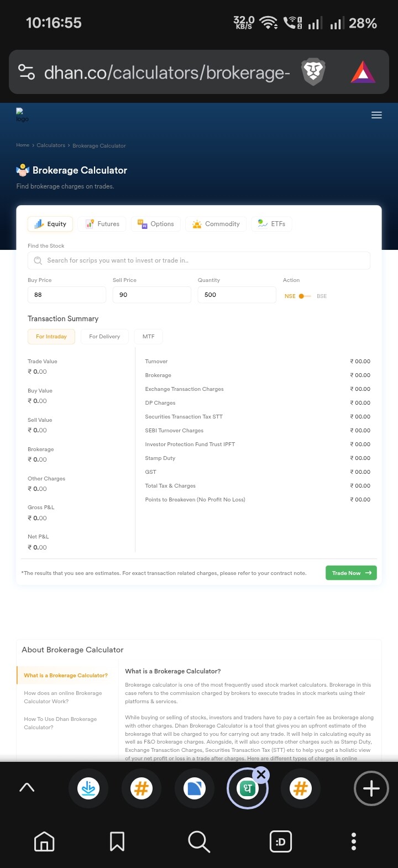
Task: Click the 'Trade Value' label
Action: [x=43, y=361]
